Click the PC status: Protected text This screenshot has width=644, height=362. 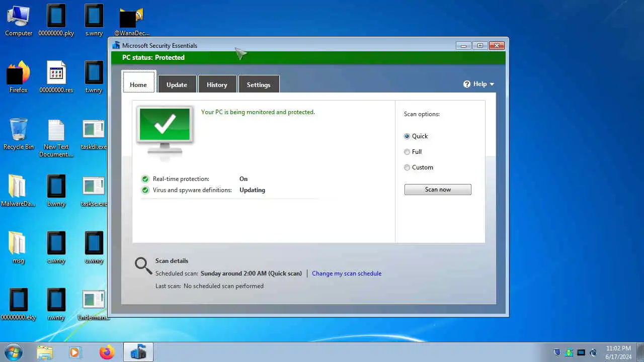click(x=153, y=57)
